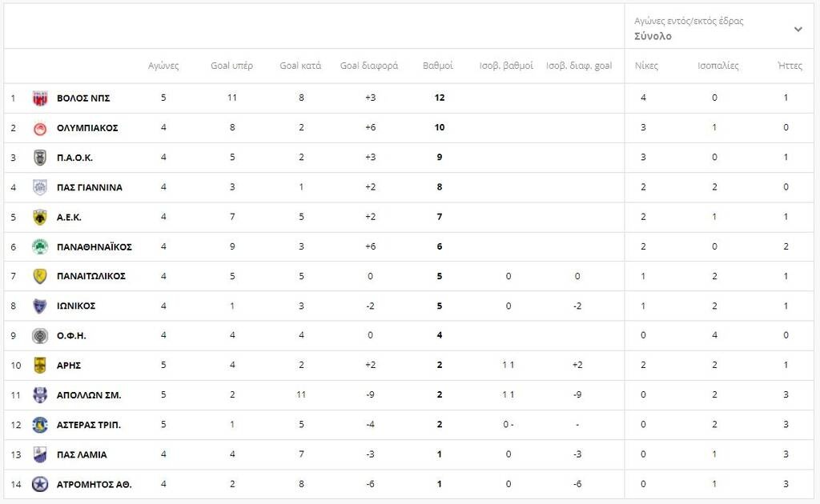
Task: Open the ΠΑΣ ΓΙΑΝΝΙΝΑ team link
Action: click(90, 187)
